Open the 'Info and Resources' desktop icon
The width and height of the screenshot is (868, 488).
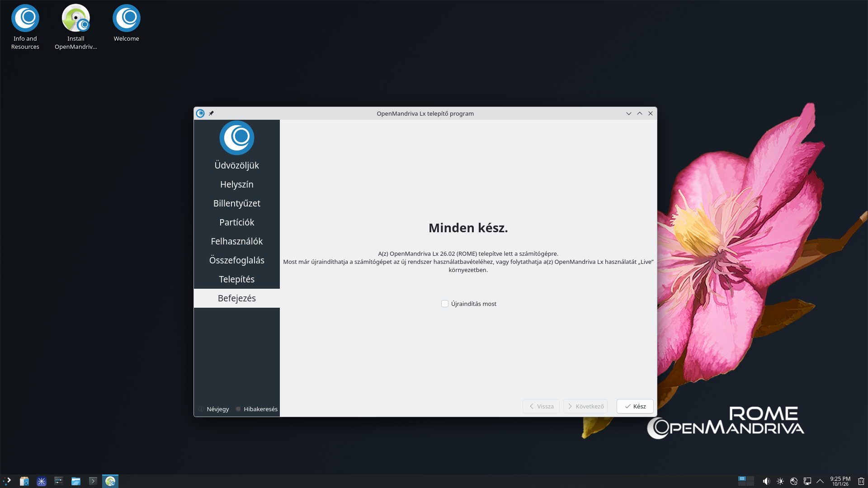[x=25, y=27]
